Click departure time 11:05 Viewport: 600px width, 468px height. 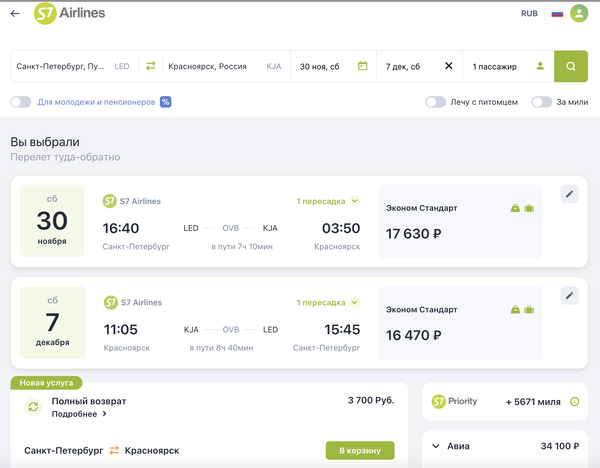pos(121,329)
